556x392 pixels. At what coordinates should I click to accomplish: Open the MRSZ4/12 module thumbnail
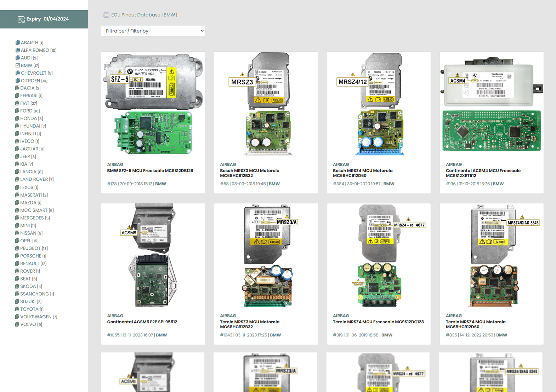click(379, 104)
